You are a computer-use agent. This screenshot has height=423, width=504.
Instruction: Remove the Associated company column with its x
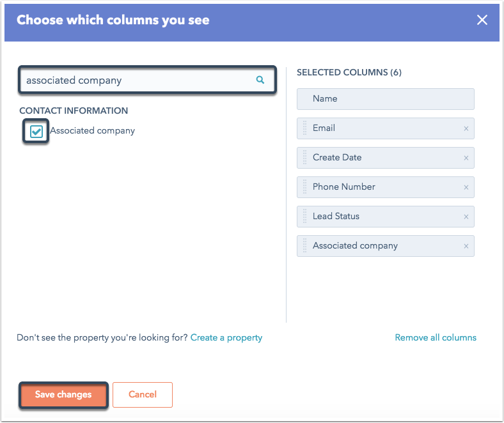coord(466,246)
